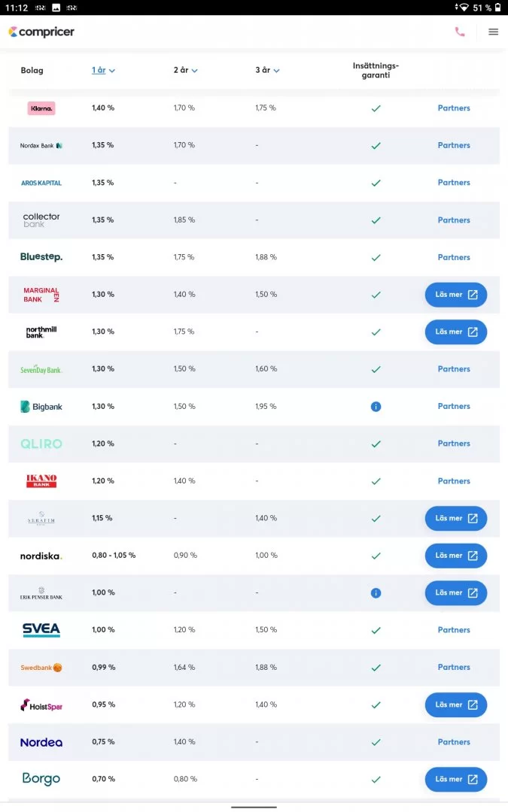Open Läs mer for Borgo
This screenshot has width=508, height=812.
point(455,780)
